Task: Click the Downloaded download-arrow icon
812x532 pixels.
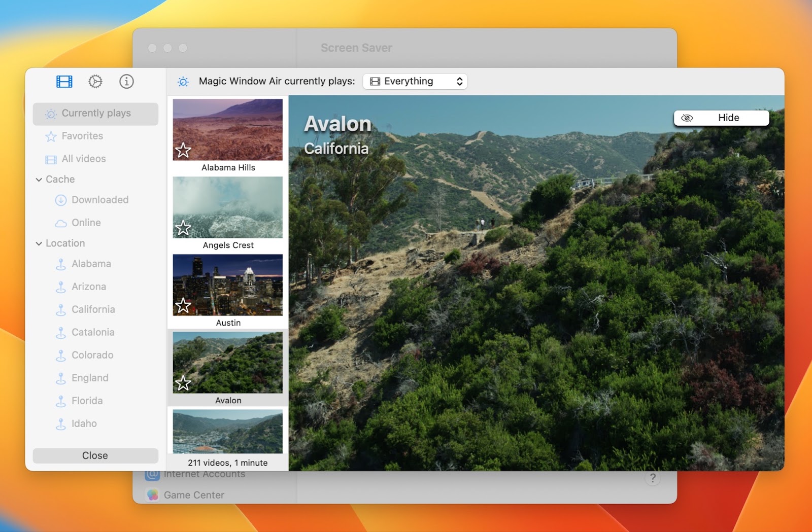Action: click(61, 200)
